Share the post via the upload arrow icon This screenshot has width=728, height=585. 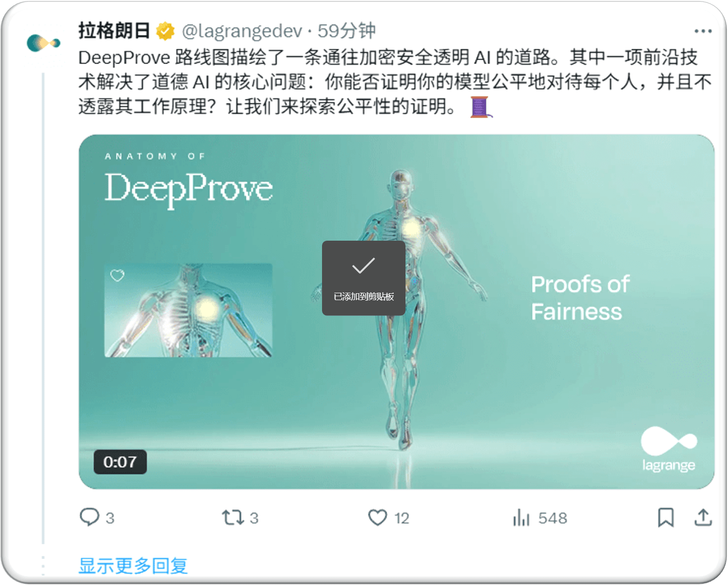tap(703, 517)
